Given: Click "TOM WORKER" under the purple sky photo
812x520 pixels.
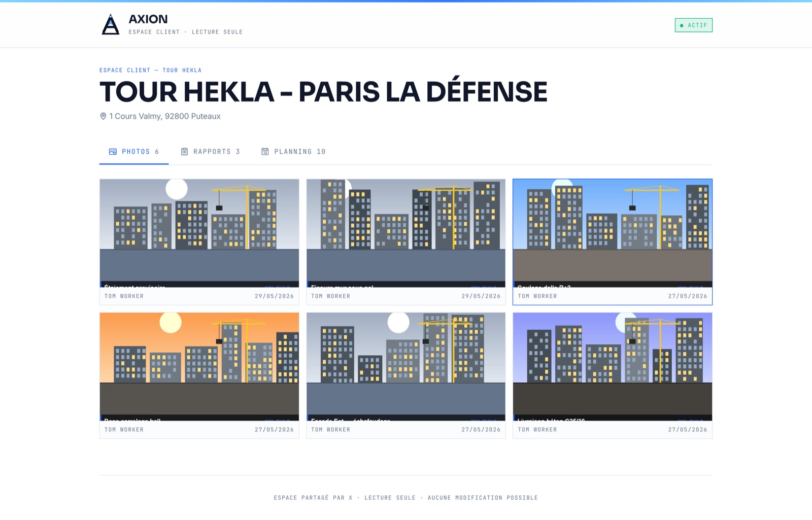Looking at the screenshot, I should pos(537,430).
